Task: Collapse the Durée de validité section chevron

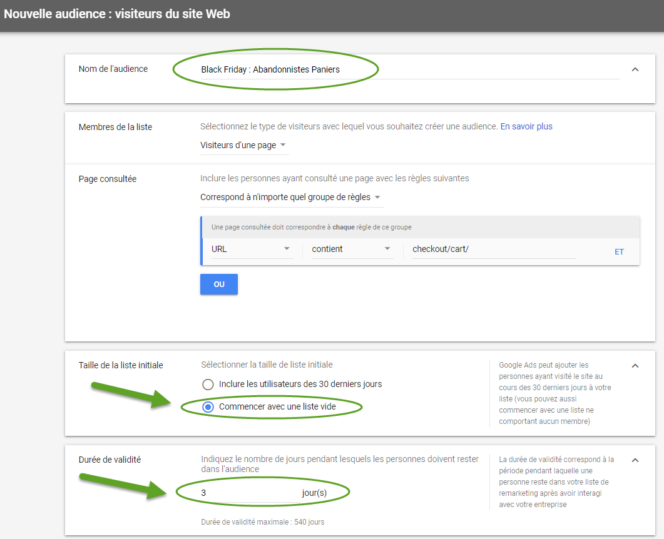Action: pos(634,460)
